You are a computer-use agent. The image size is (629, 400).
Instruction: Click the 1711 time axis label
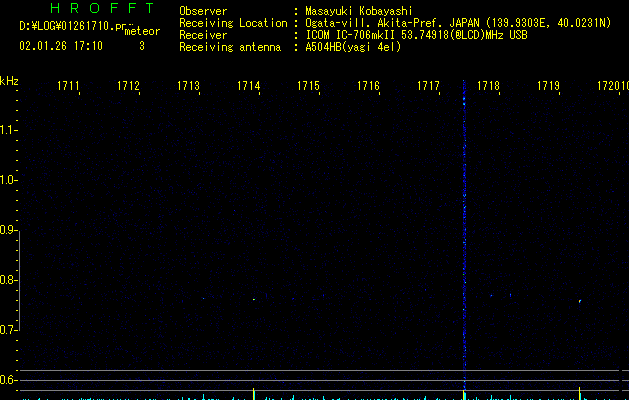(x=68, y=86)
